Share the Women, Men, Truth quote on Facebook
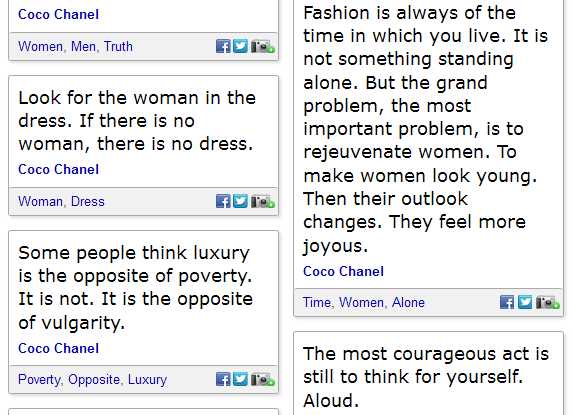 (223, 46)
